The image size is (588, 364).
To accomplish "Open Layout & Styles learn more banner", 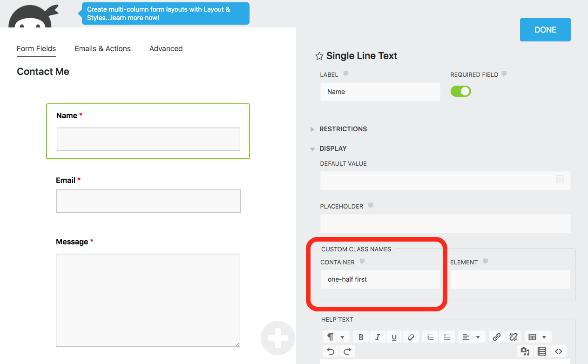I will [x=166, y=13].
